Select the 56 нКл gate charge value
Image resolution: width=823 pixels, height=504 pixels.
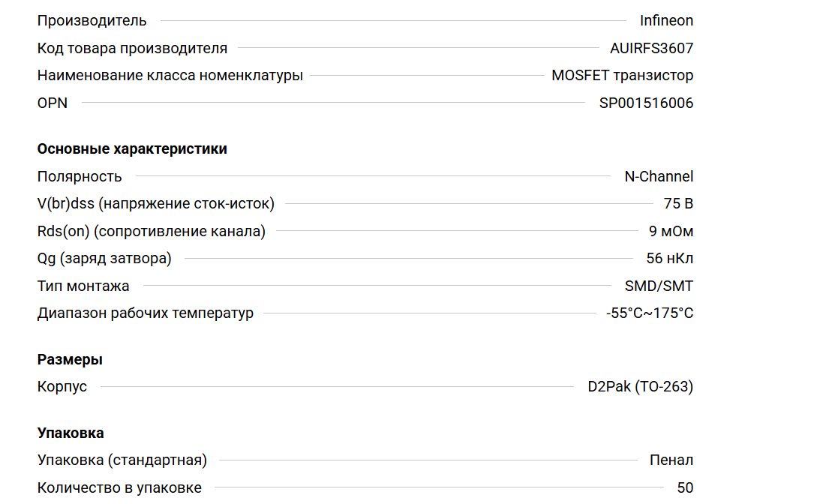point(669,258)
